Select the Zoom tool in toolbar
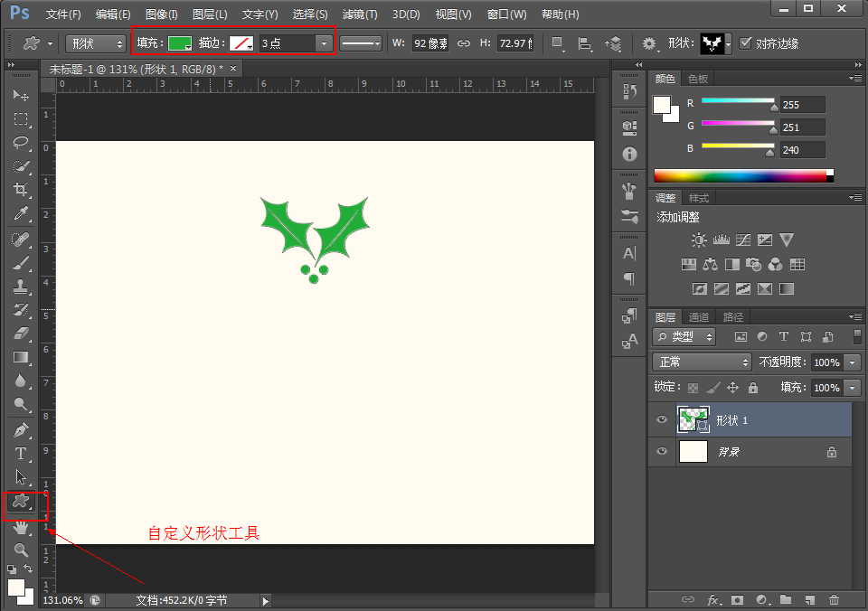868x611 pixels. (21, 550)
